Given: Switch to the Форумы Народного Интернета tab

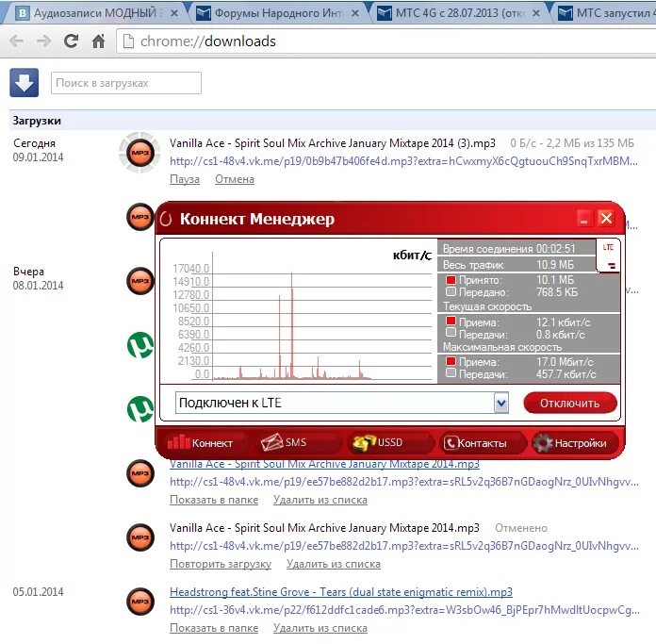Looking at the screenshot, I should (279, 13).
